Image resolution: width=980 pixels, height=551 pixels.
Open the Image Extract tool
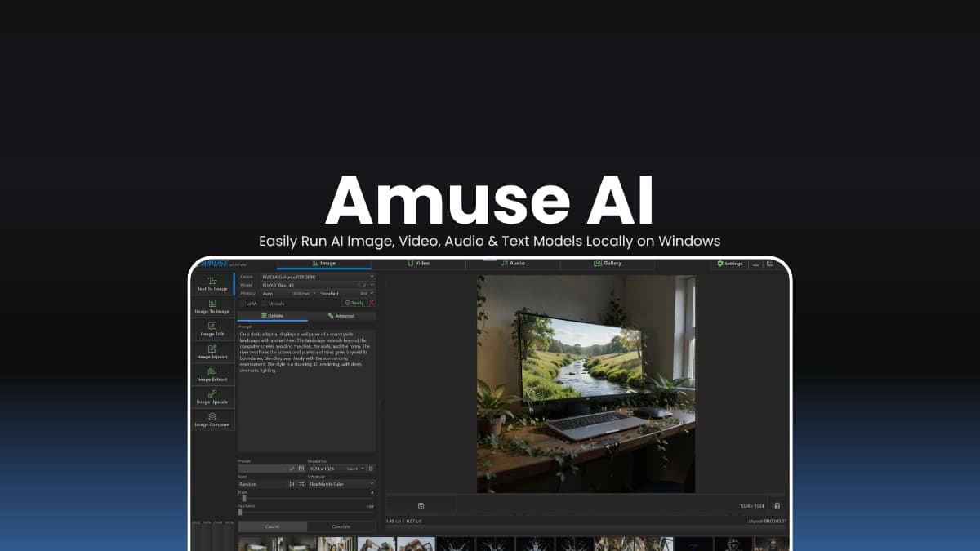click(x=212, y=375)
